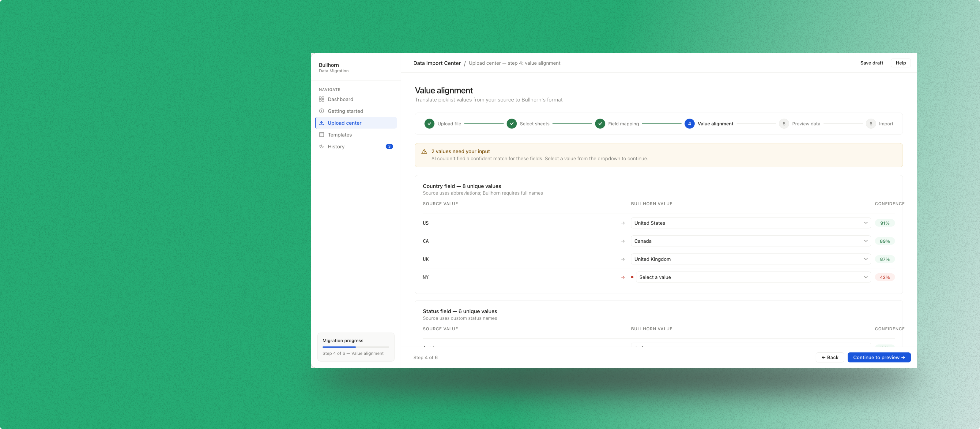Click the History clock icon
This screenshot has width=980, height=429.
point(322,146)
